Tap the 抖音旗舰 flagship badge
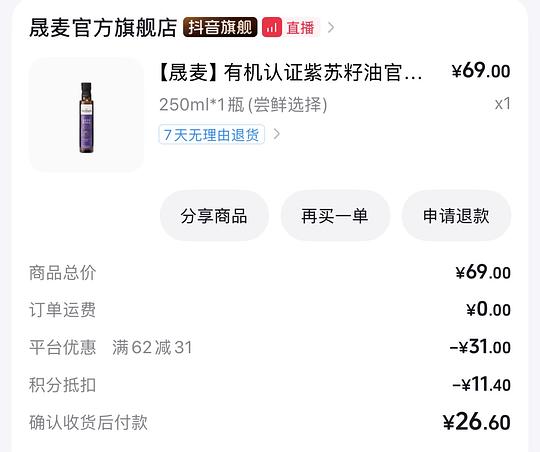 pos(220,27)
